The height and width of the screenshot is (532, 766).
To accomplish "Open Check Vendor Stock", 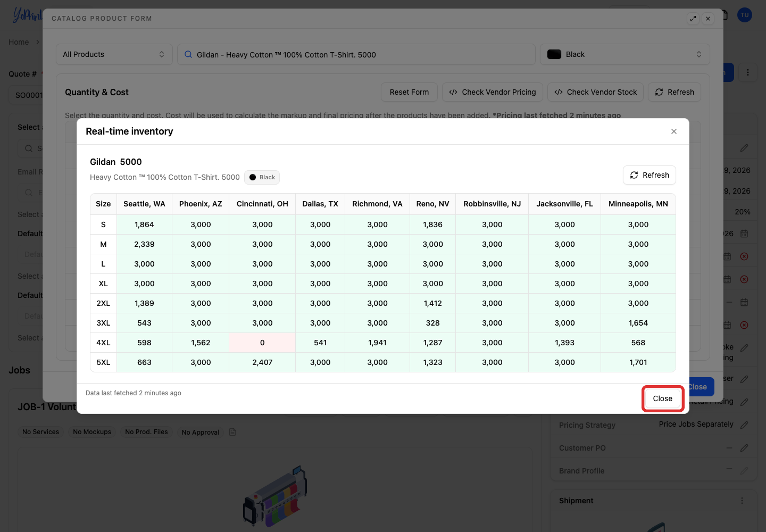I will [x=595, y=92].
